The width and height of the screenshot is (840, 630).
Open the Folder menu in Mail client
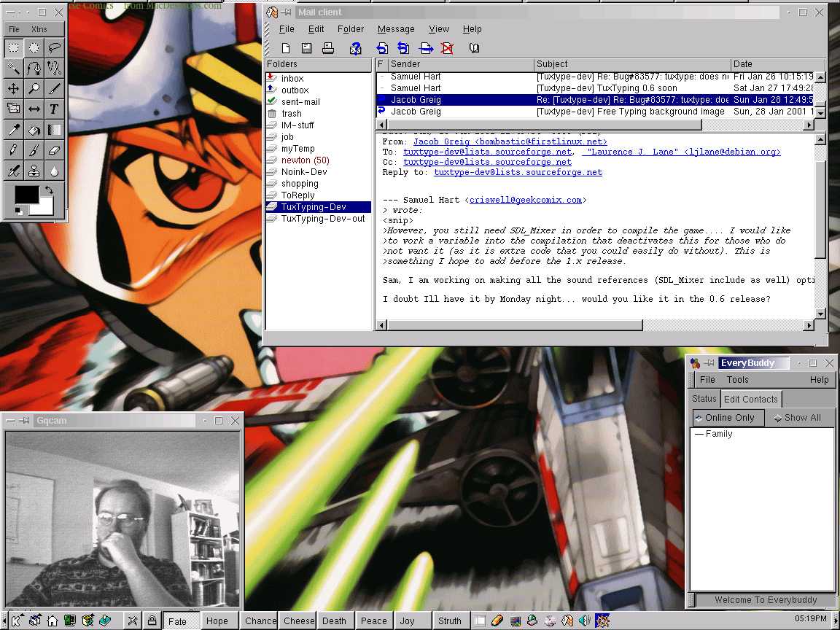pyautogui.click(x=350, y=29)
